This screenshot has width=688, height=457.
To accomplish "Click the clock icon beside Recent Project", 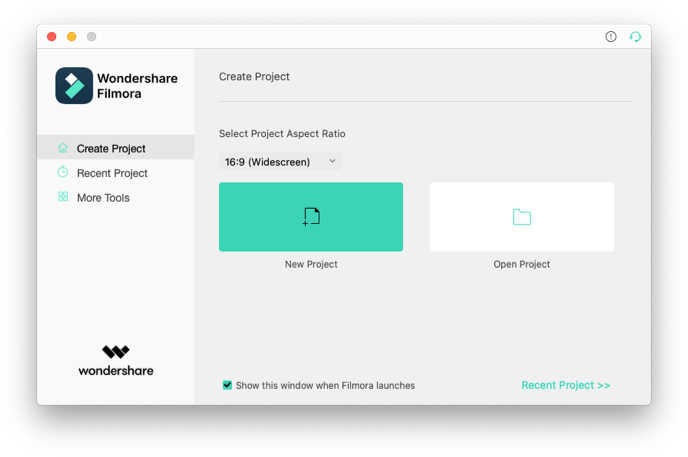I will click(x=63, y=172).
